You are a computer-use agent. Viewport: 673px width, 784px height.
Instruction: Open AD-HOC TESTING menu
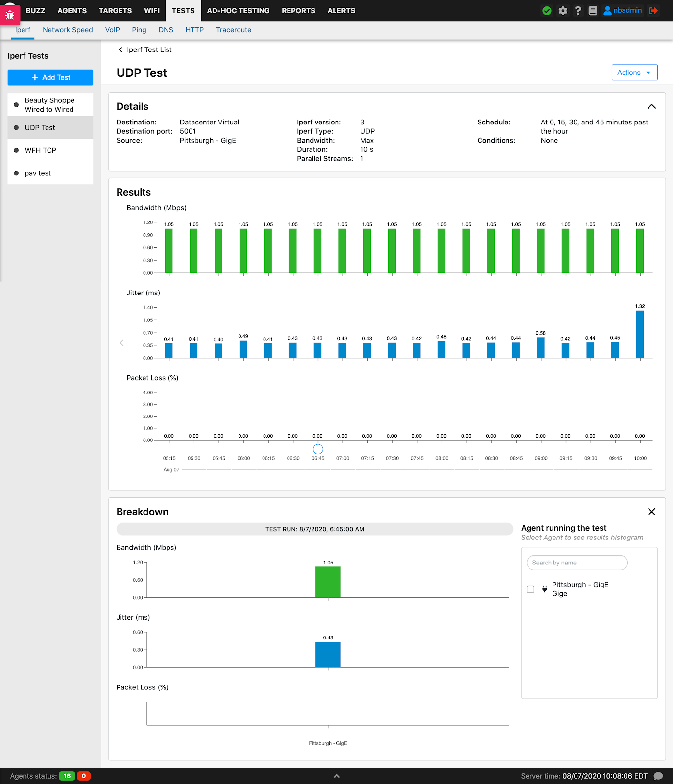coord(238,11)
